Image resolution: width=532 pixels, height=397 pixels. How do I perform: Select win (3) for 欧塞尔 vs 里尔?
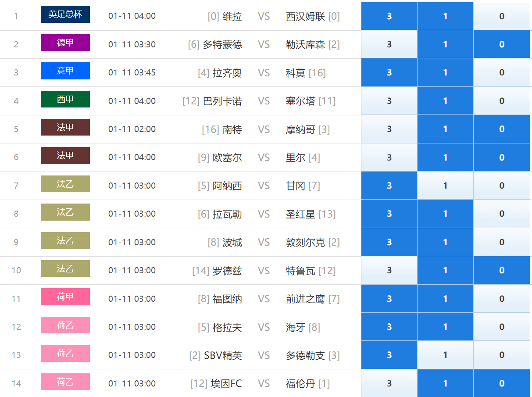(389, 157)
